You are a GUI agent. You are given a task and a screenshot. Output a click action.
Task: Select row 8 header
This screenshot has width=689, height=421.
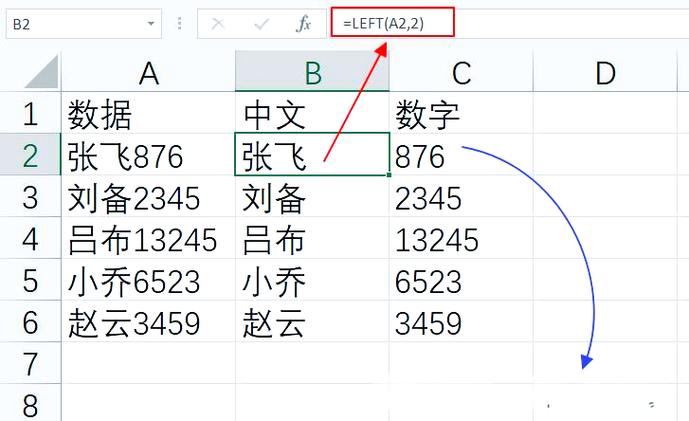click(x=30, y=403)
